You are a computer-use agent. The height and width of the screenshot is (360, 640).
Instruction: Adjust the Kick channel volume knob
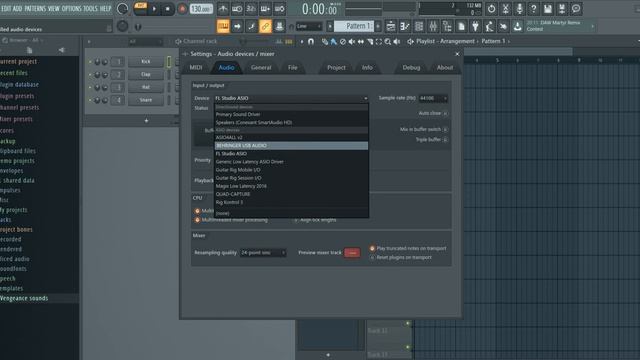pos(104,62)
